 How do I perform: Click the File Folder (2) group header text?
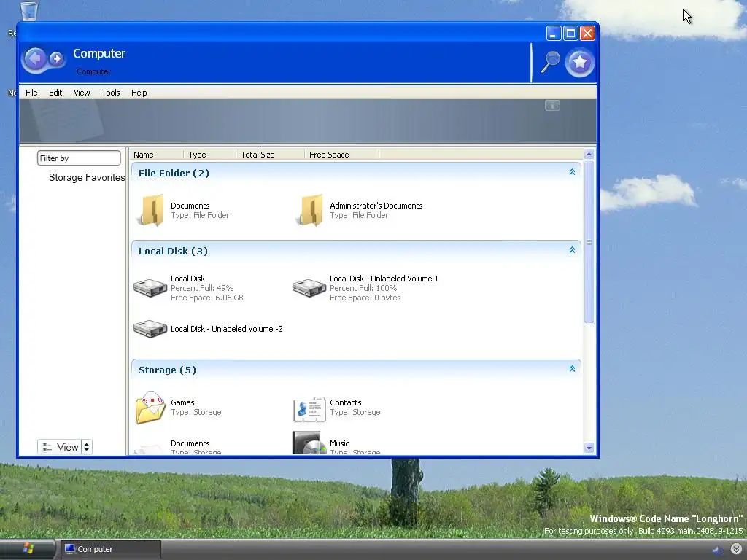174,173
